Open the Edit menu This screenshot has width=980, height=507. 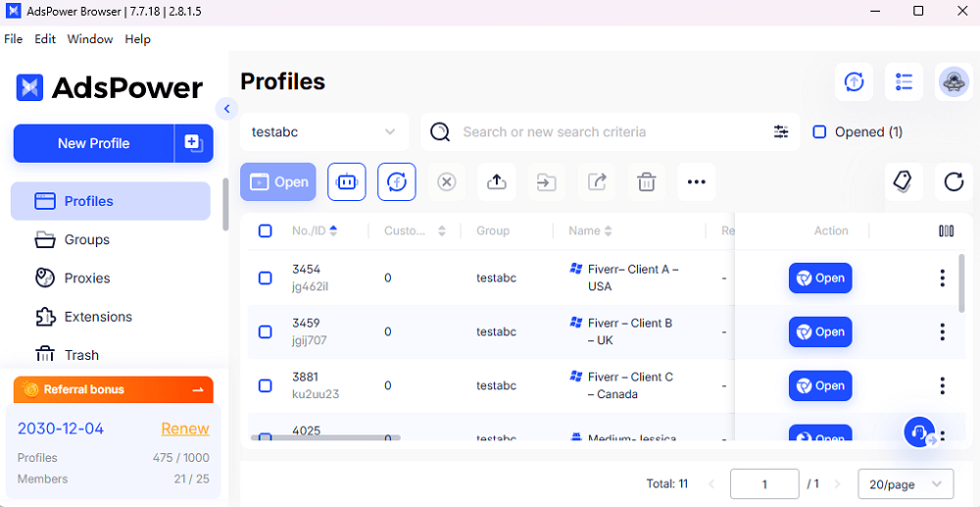point(45,39)
